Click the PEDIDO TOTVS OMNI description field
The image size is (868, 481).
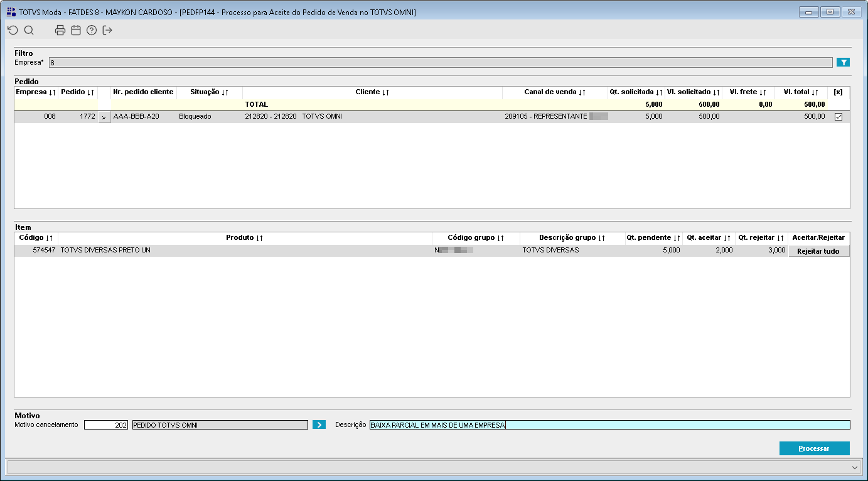(220, 425)
